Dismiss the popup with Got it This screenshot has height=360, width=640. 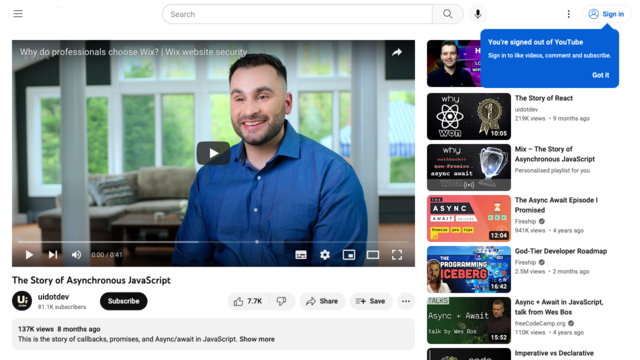pyautogui.click(x=600, y=75)
